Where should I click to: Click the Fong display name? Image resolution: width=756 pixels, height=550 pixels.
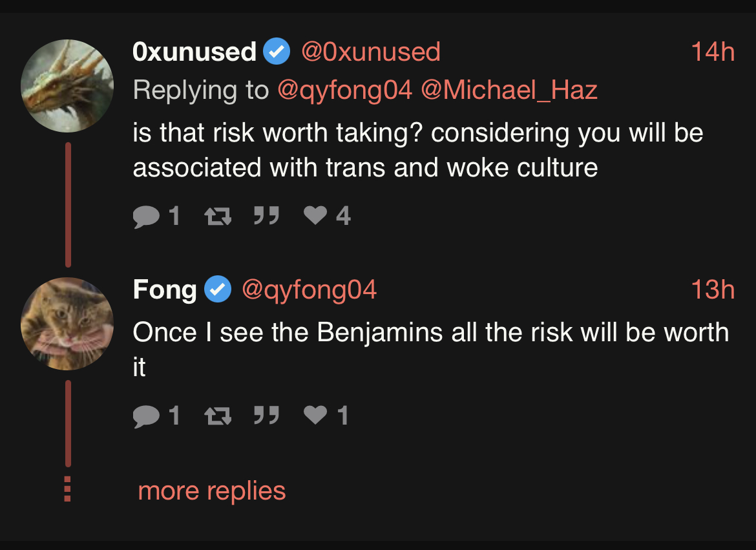[165, 290]
